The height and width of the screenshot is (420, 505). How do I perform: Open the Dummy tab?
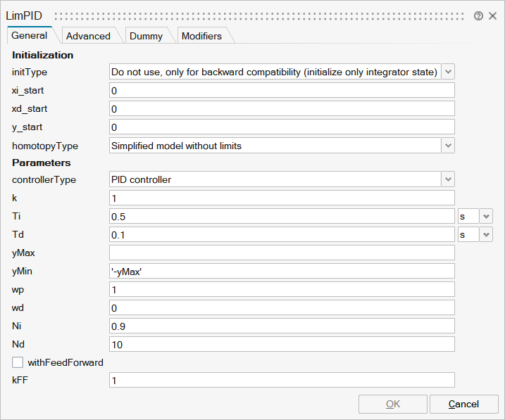point(146,36)
